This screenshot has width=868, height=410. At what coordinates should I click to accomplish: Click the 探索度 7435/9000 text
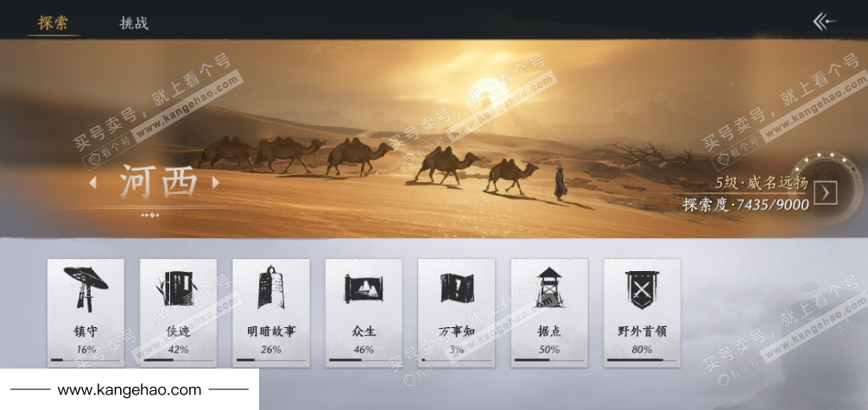(x=745, y=205)
